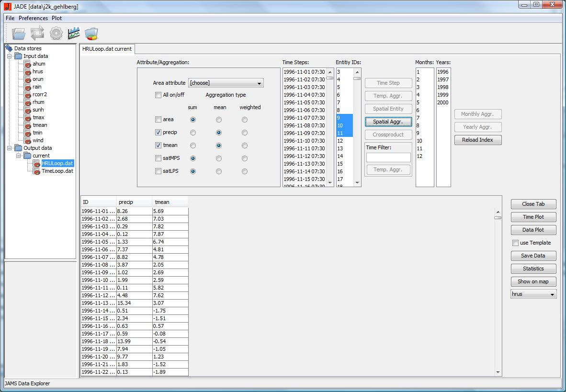Select the rain data store icon
The width and height of the screenshot is (566, 392).
coord(27,87)
